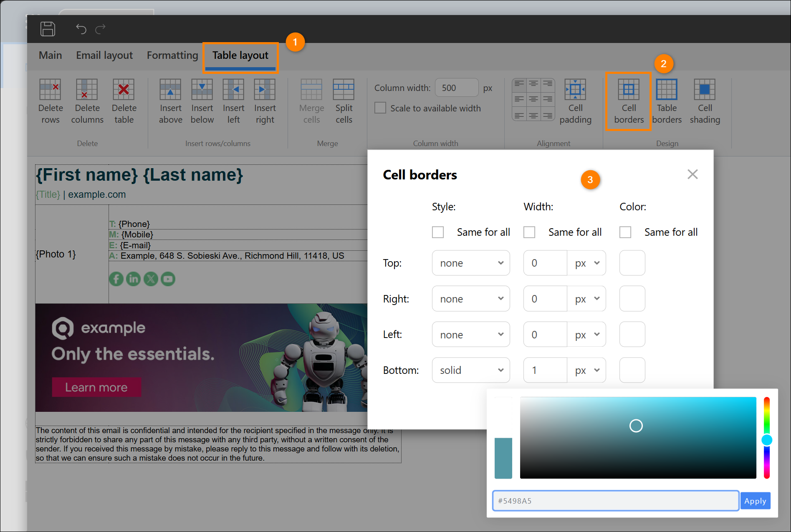The image size is (791, 532).
Task: Check Same for all under Color
Action: pyautogui.click(x=625, y=232)
